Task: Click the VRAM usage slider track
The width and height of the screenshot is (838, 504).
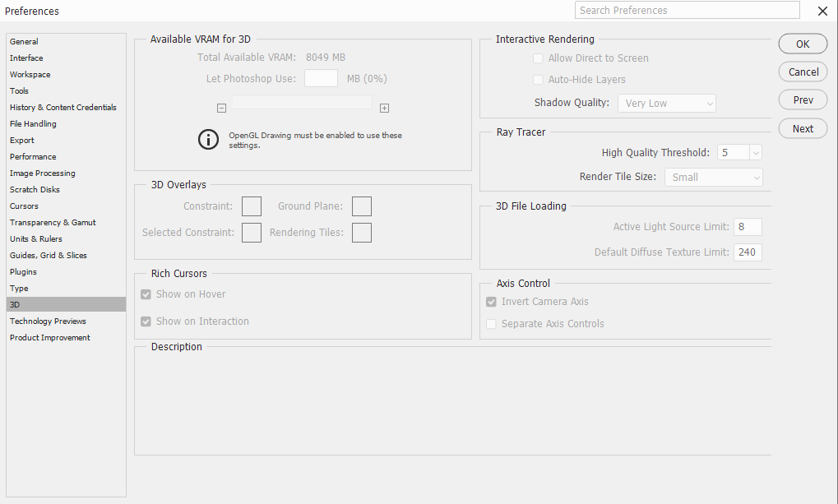Action: point(302,102)
